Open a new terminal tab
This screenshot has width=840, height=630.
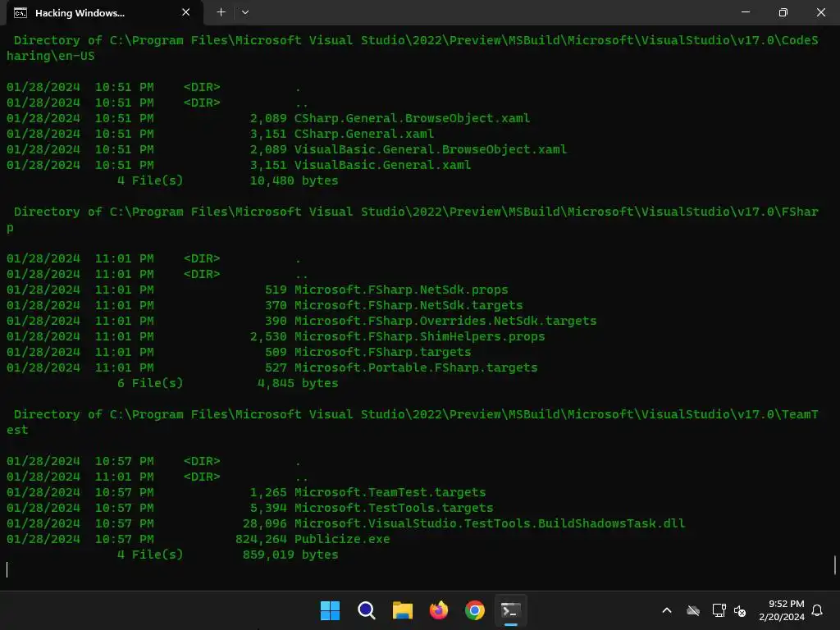pos(221,12)
